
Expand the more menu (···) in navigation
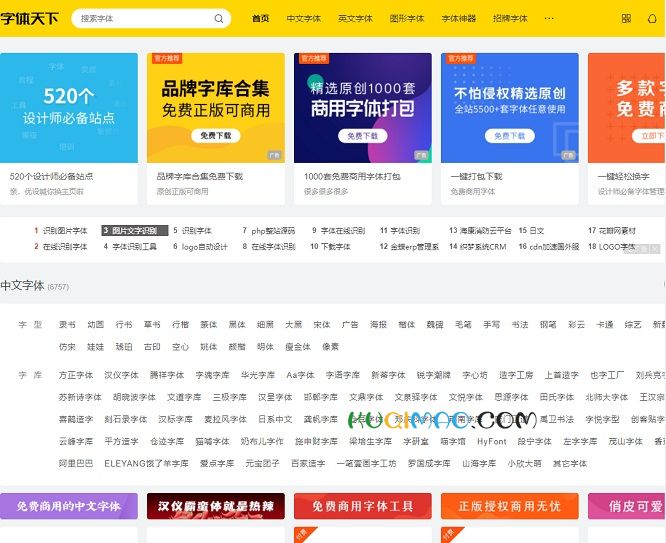[548, 18]
